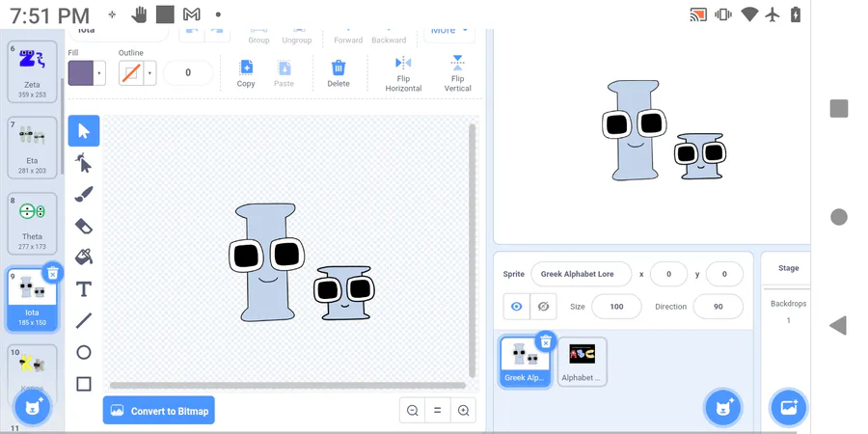868x434 pixels.
Task: Move selection Backward
Action: pos(389,36)
